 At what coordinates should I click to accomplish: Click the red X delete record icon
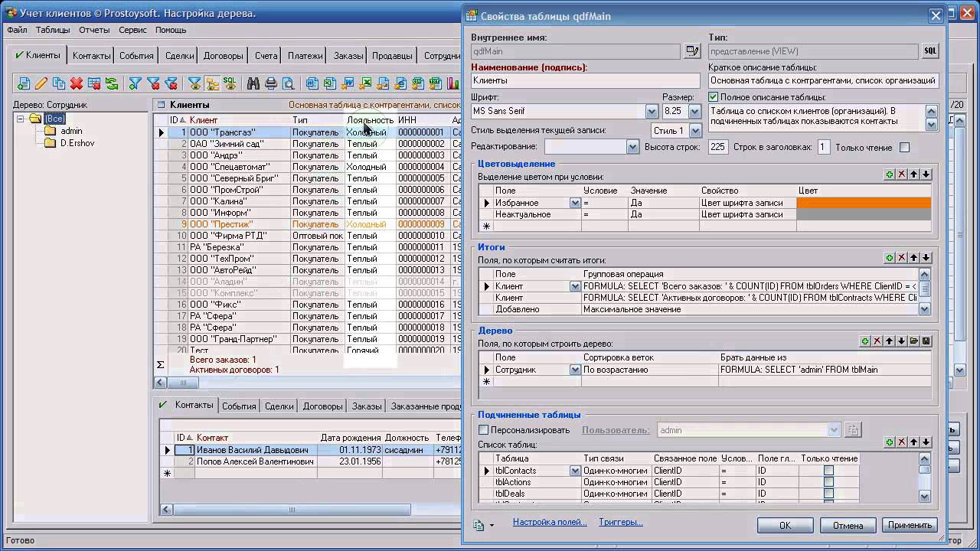point(77,83)
